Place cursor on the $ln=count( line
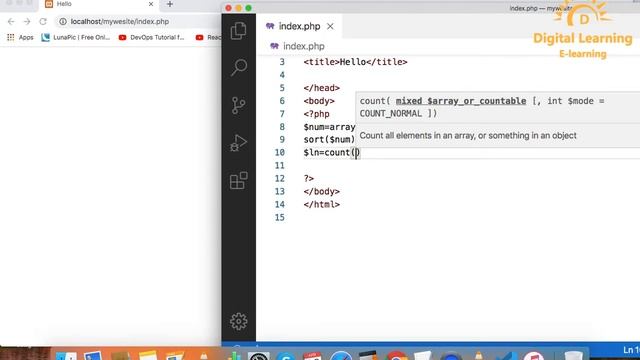The image size is (640, 360). click(331, 152)
